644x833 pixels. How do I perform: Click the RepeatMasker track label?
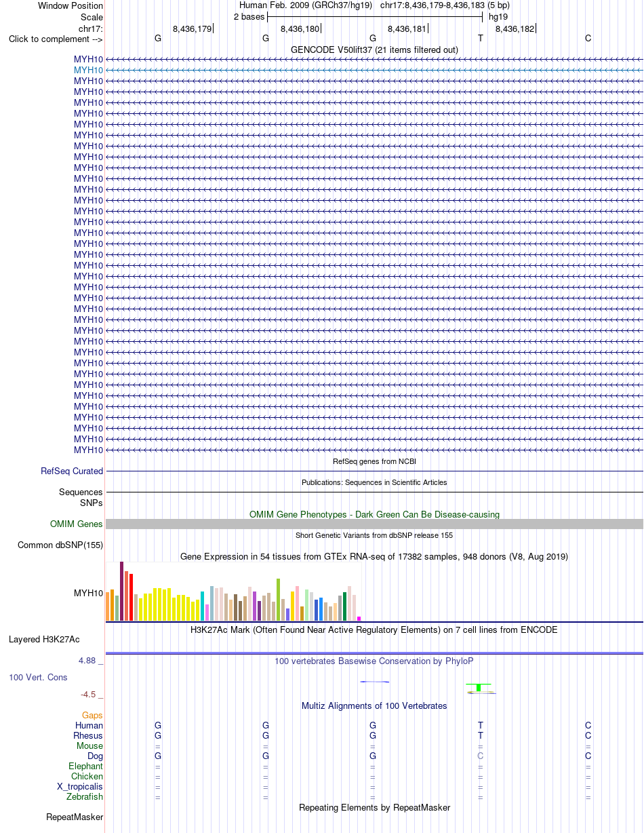[x=75, y=817]
